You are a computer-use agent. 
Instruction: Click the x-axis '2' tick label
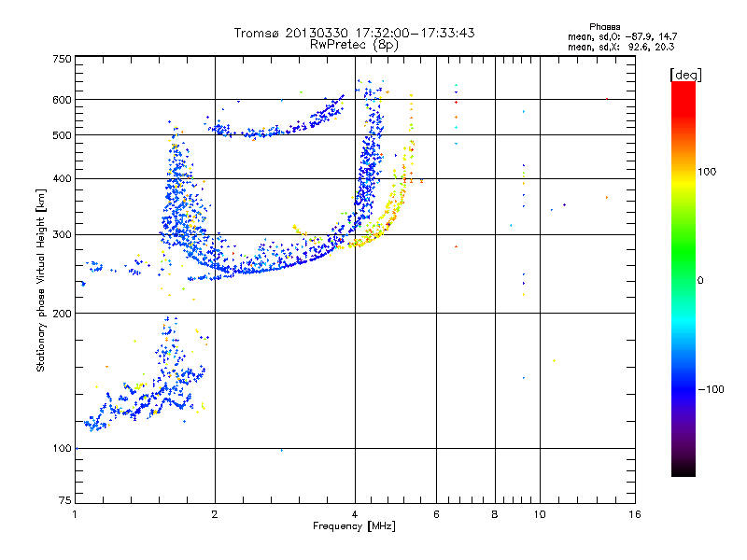tap(215, 514)
